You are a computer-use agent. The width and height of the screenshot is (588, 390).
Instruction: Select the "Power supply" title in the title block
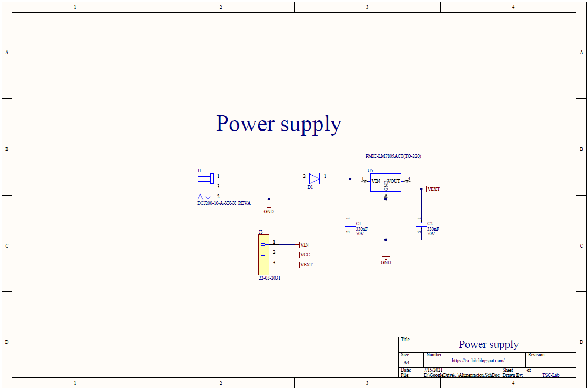(x=489, y=345)
